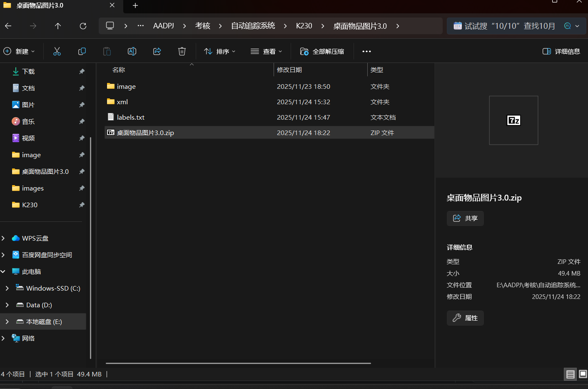Go up one directory level
This screenshot has width=588, height=389.
click(58, 26)
